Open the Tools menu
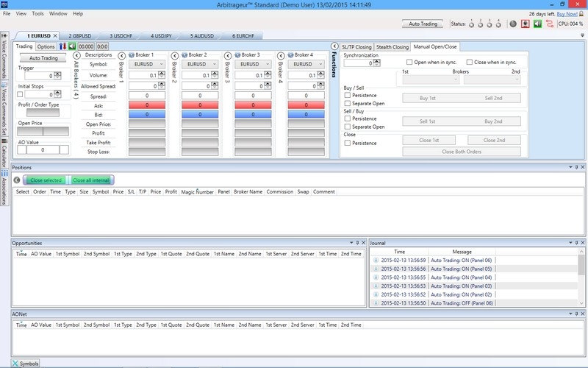This screenshot has height=368, width=588. pyautogui.click(x=37, y=13)
